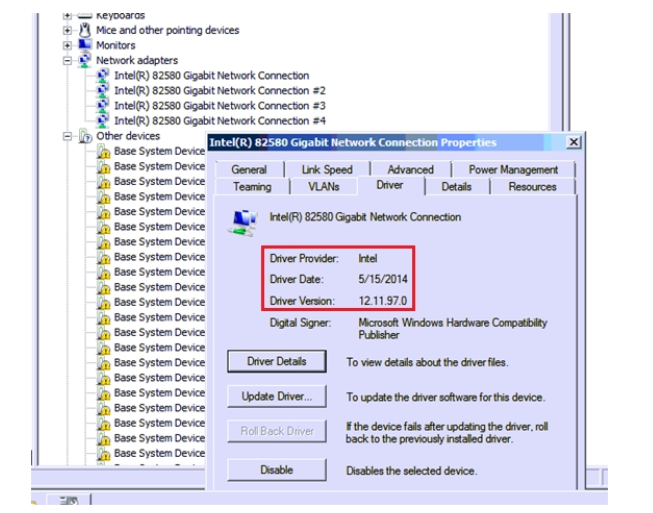
Task: Expand the Monitors node
Action: (x=67, y=45)
